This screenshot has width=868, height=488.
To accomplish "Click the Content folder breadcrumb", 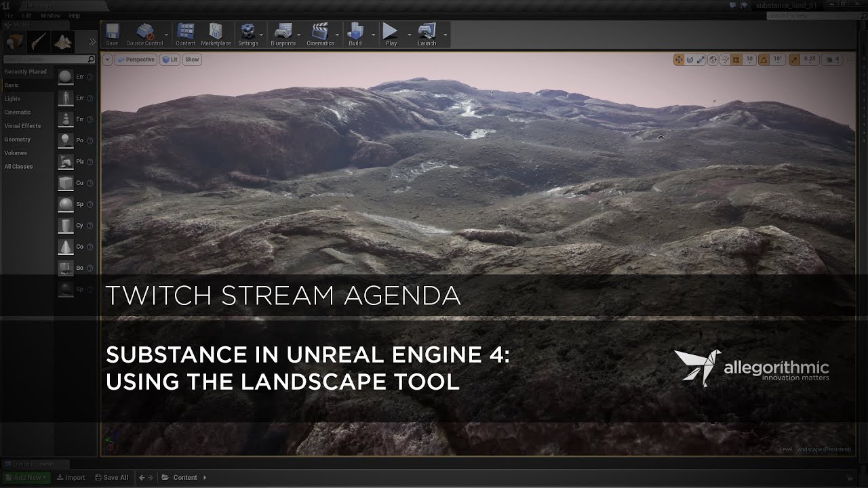I will tap(184, 478).
